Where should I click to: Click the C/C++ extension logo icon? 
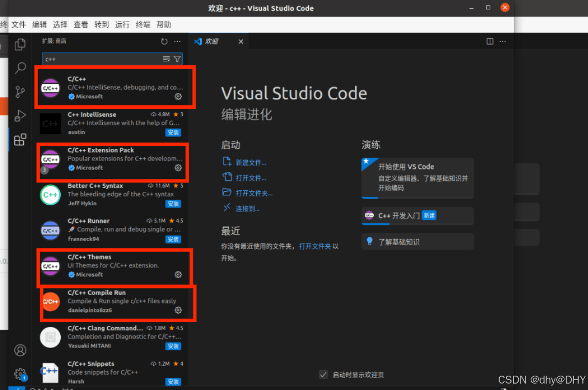pos(50,88)
